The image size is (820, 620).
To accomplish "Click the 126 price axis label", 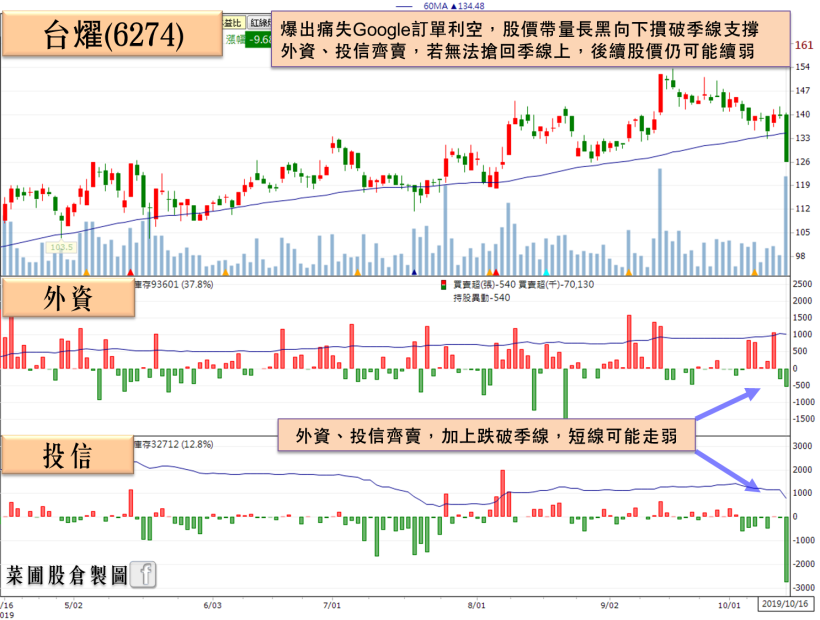I will pos(802,162).
